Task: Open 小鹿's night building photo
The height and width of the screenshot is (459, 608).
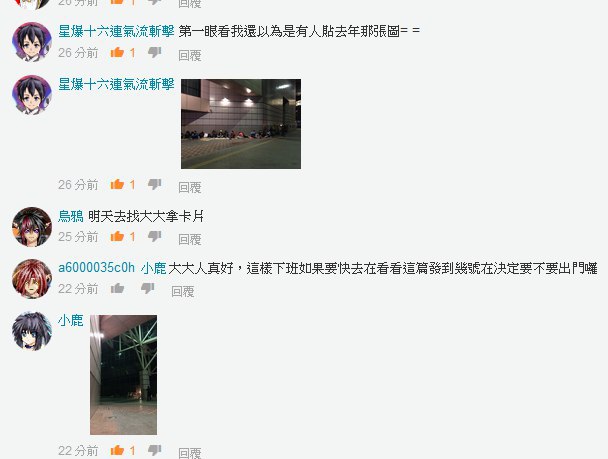Action: coord(123,375)
